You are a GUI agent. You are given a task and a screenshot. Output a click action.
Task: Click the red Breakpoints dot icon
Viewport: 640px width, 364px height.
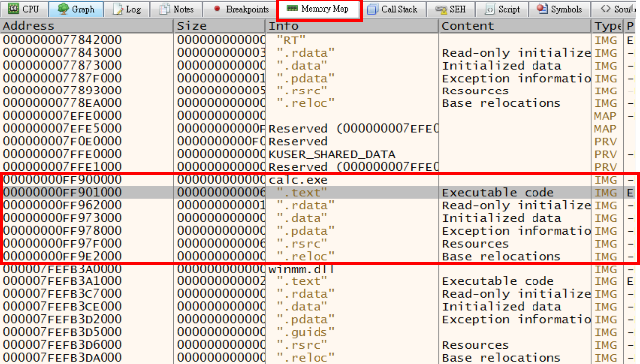pos(217,8)
